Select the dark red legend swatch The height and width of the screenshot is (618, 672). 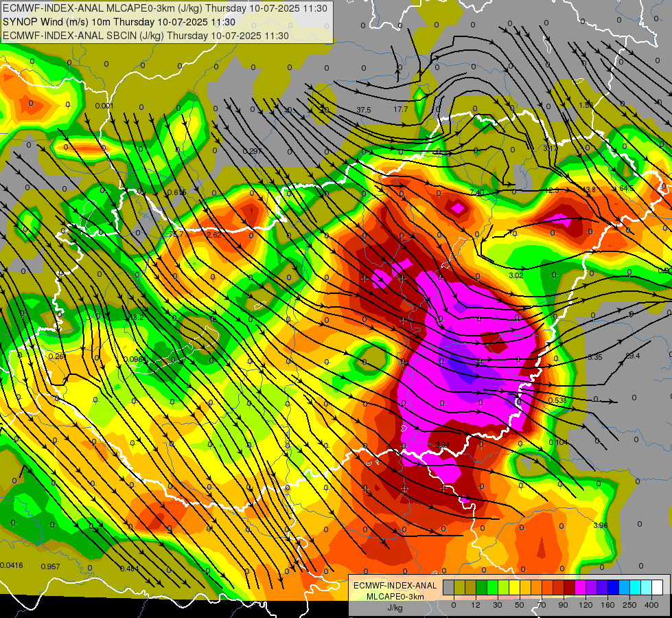(570, 588)
